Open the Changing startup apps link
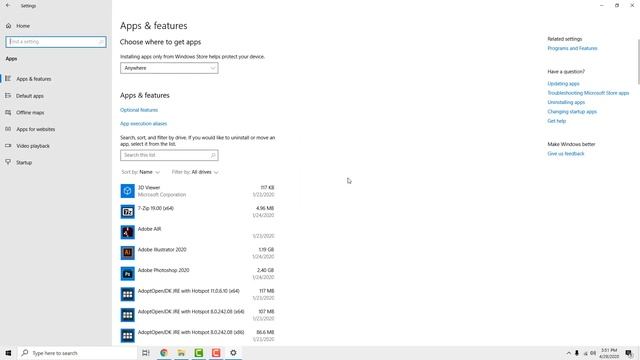The image size is (640, 360). (x=572, y=111)
